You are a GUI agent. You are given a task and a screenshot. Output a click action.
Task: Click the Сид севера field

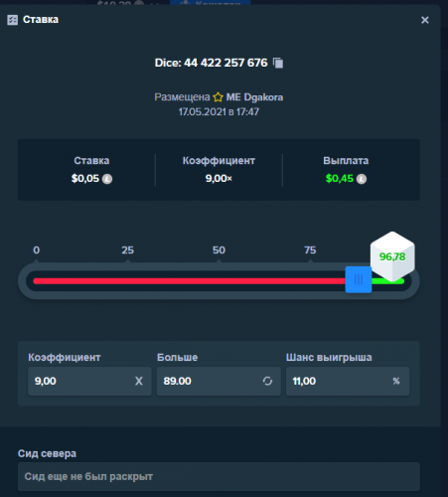(x=219, y=476)
